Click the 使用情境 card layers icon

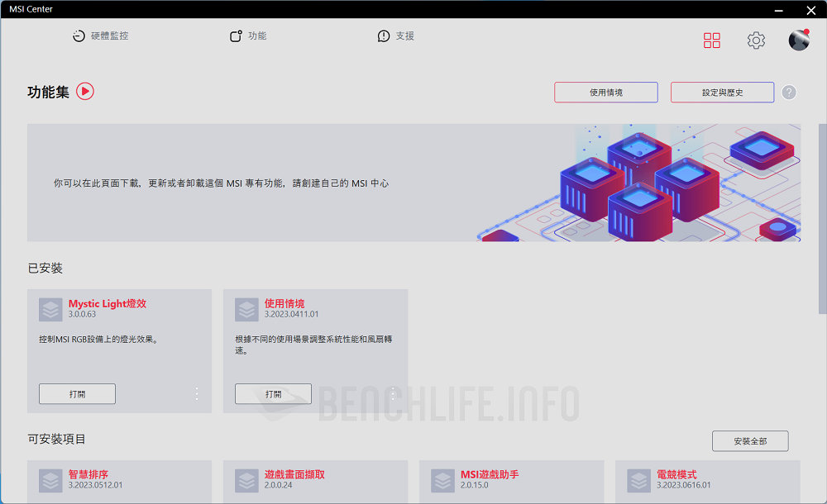247,309
